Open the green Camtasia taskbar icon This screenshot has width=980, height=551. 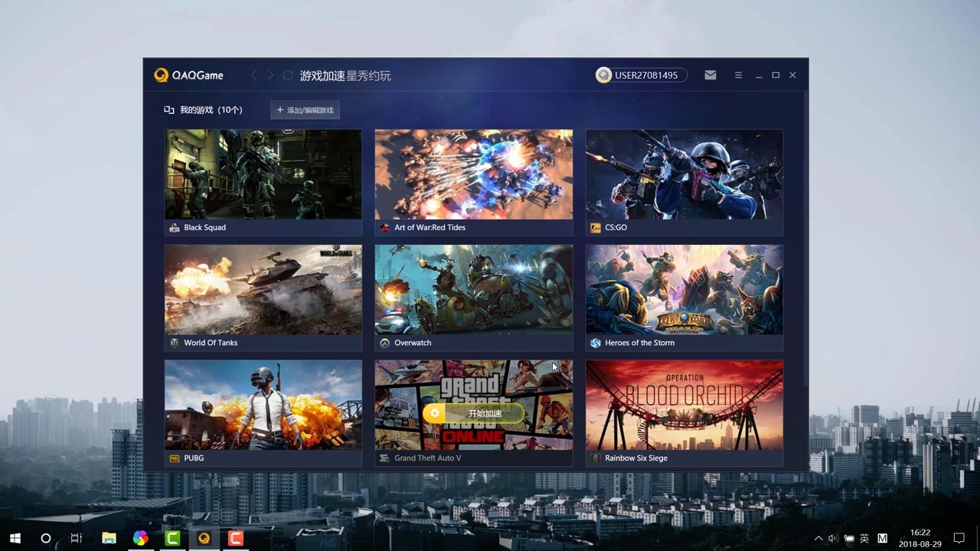tap(172, 538)
